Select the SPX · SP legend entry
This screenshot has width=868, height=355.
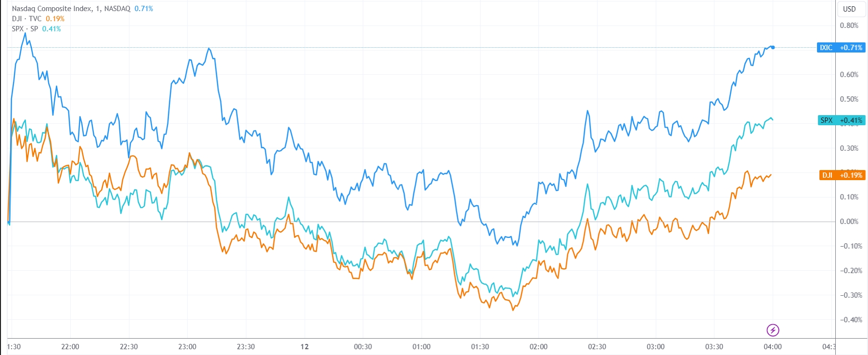[x=25, y=29]
